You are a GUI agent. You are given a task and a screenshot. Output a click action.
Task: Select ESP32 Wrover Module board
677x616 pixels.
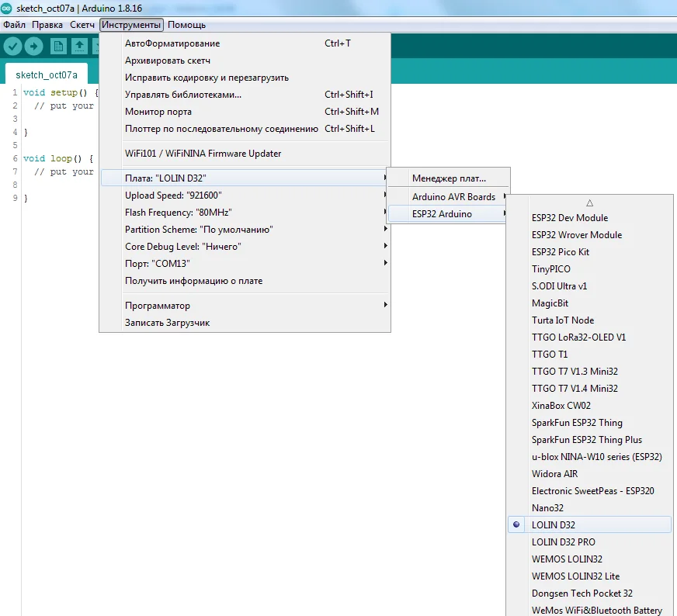coord(590,235)
